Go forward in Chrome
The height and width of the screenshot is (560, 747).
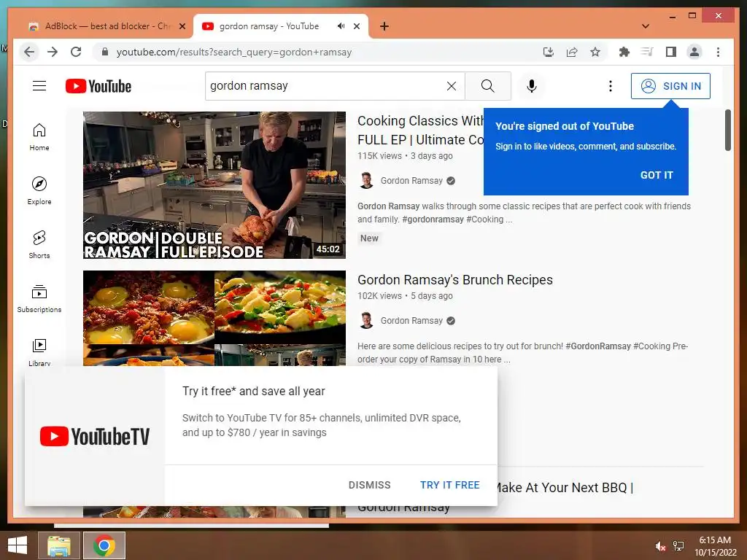(x=53, y=52)
